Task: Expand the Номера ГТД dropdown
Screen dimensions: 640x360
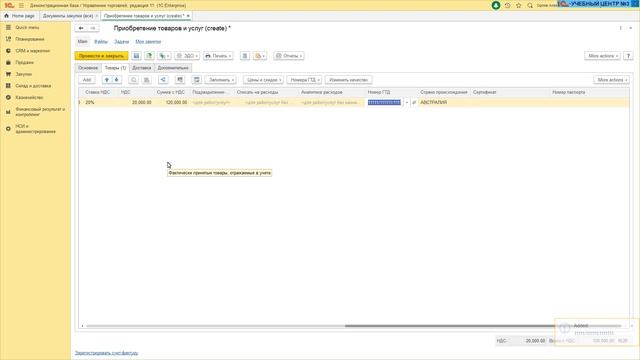Action: click(304, 80)
